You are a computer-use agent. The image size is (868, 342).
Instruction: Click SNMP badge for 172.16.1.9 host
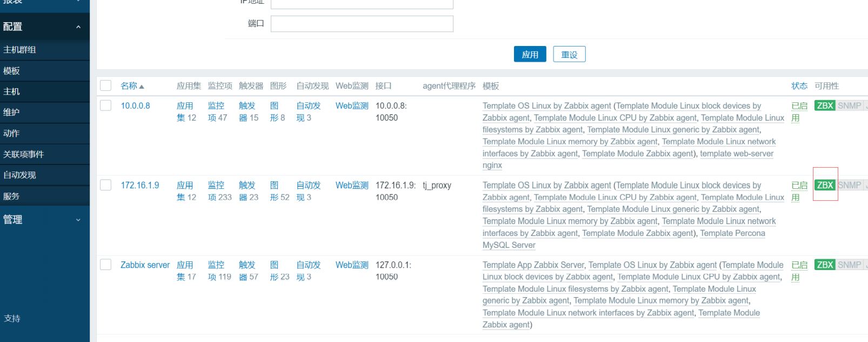(x=849, y=185)
